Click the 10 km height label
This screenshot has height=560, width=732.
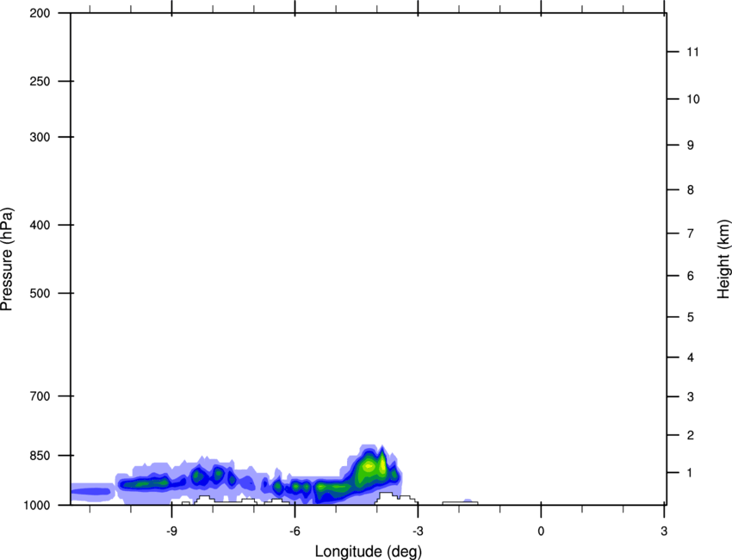693,99
